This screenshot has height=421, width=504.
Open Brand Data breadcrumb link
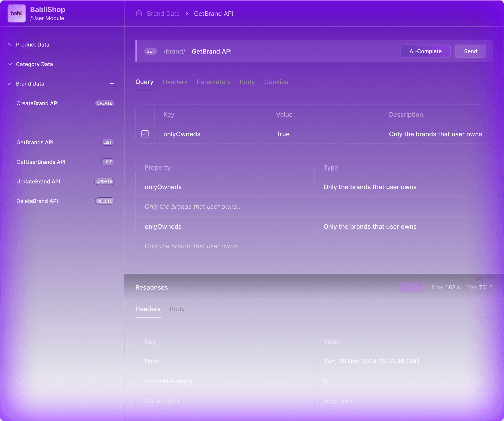(x=163, y=14)
